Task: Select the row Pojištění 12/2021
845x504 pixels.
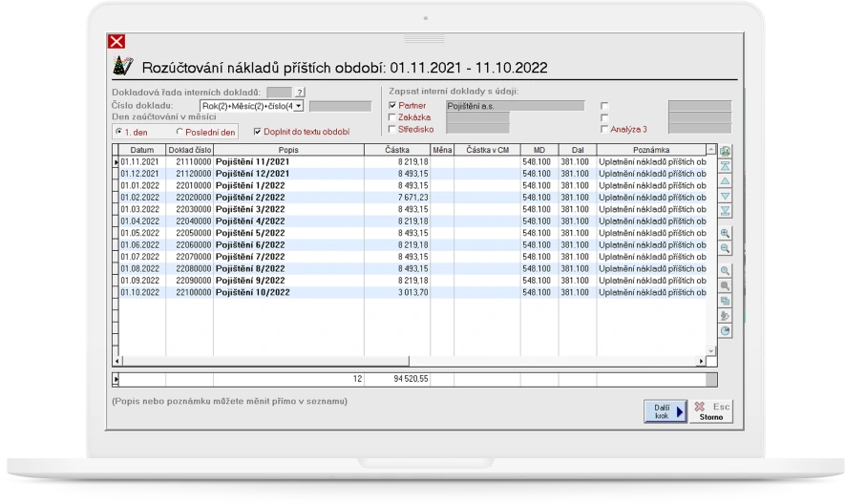Action: coord(412,174)
